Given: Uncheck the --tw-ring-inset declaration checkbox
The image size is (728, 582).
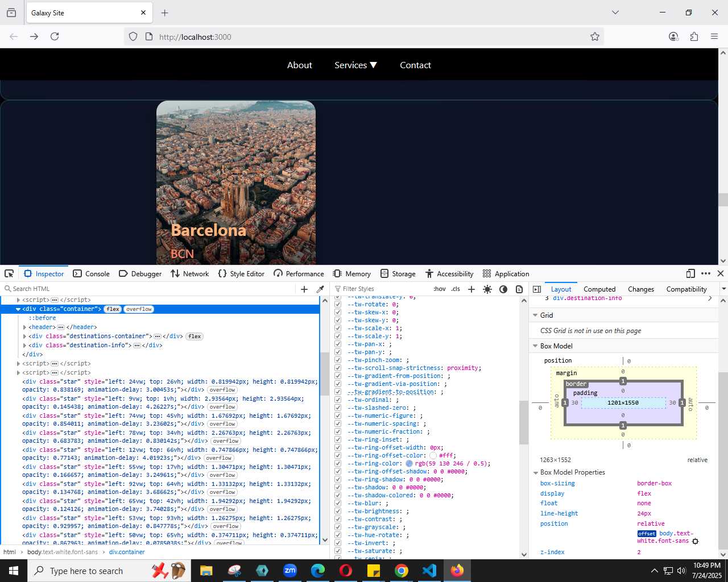Looking at the screenshot, I should point(338,439).
